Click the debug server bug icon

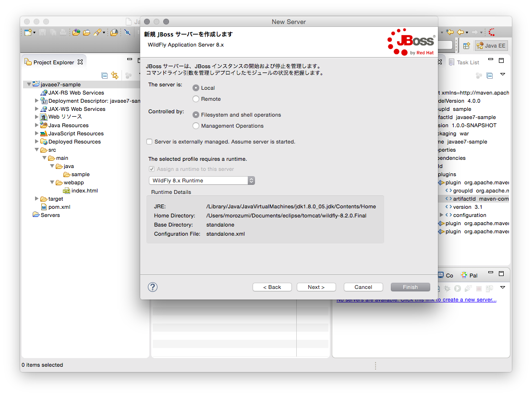pos(447,288)
